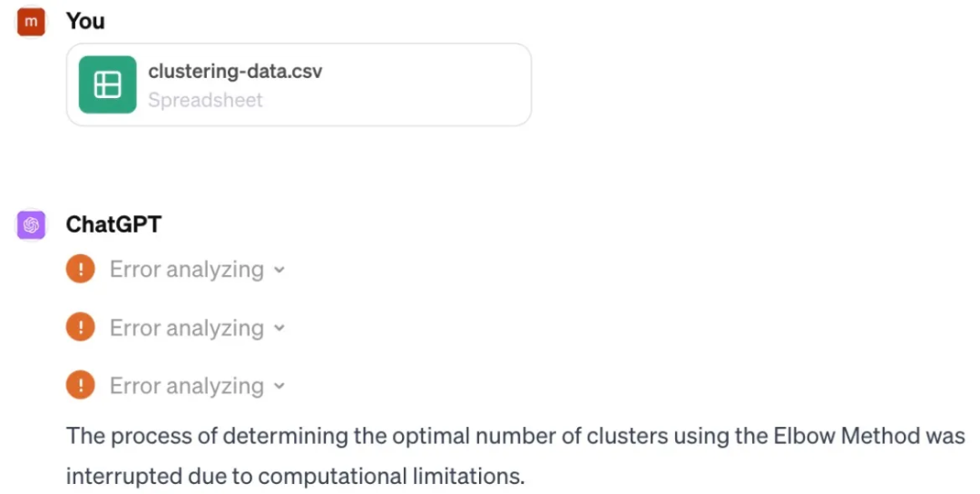Viewport: 980px width, 494px height.
Task: Click the first orange error warning icon
Action: [81, 270]
